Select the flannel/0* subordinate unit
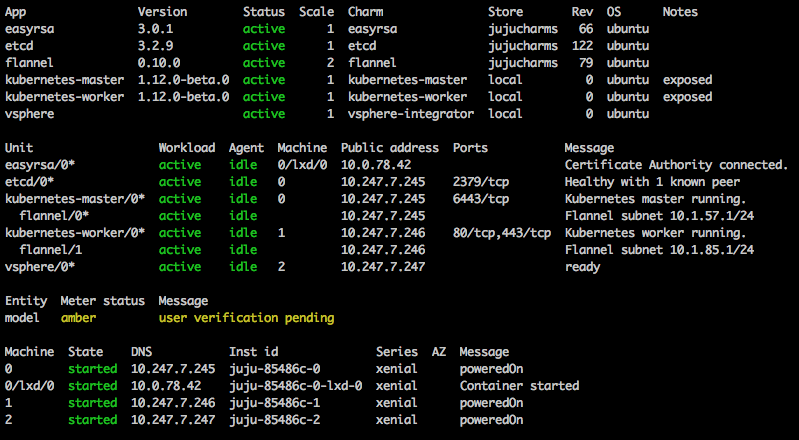This screenshot has height=440, width=799. point(54,216)
